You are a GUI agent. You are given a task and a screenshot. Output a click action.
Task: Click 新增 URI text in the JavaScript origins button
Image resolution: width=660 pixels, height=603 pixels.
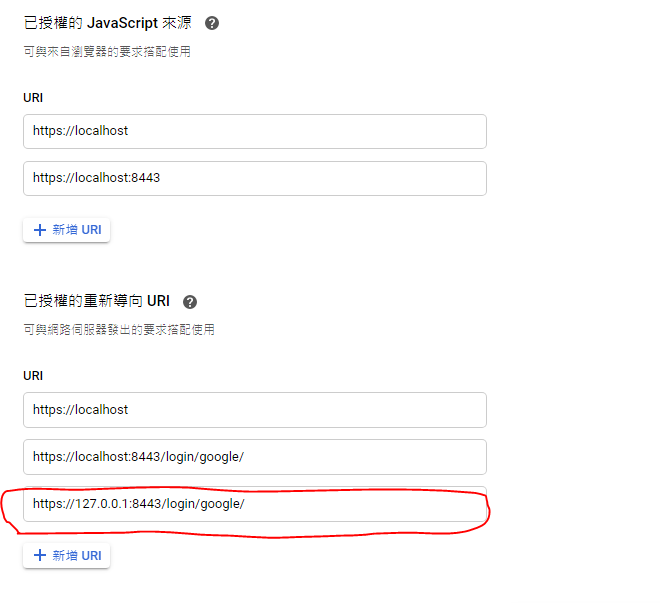click(x=77, y=230)
